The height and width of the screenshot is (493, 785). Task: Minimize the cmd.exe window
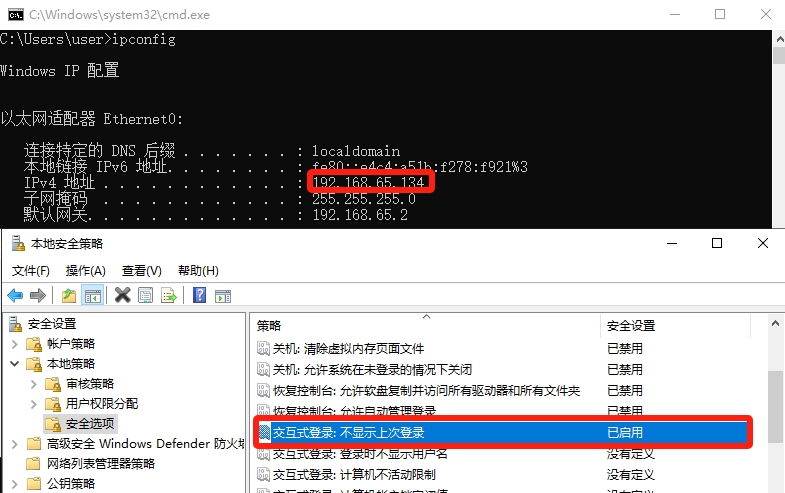[x=675, y=15]
